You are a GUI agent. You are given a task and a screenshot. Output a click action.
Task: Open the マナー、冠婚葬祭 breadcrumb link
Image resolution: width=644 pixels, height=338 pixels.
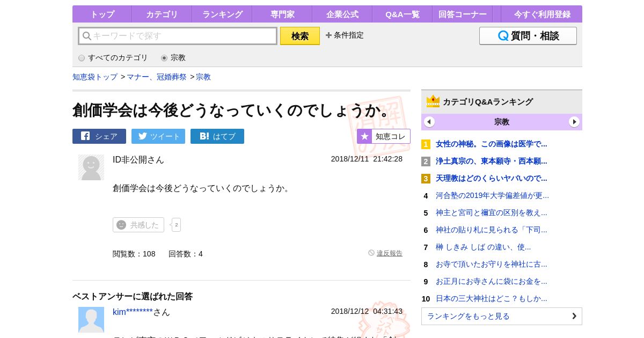pyautogui.click(x=157, y=77)
